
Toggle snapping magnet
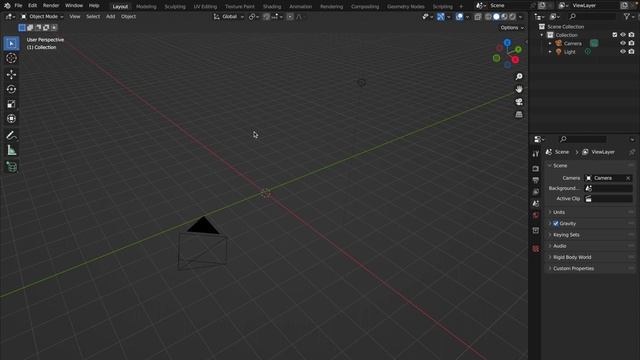pyautogui.click(x=266, y=17)
